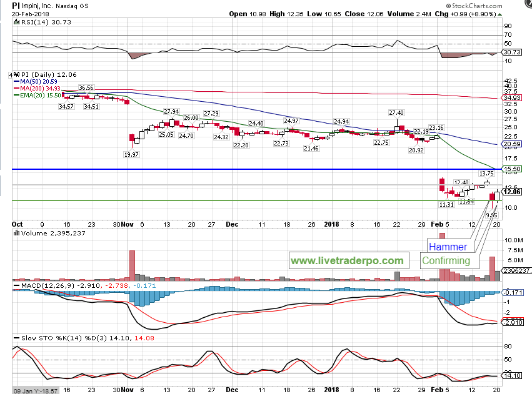Click the 27.40 January high price label
Viewport: 532px width, 394px height.
(396, 112)
